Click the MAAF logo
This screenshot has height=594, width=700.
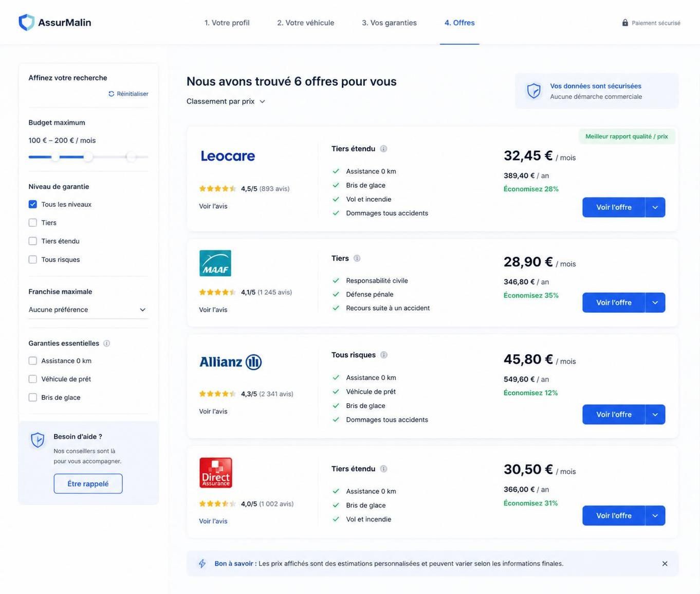pyautogui.click(x=215, y=263)
